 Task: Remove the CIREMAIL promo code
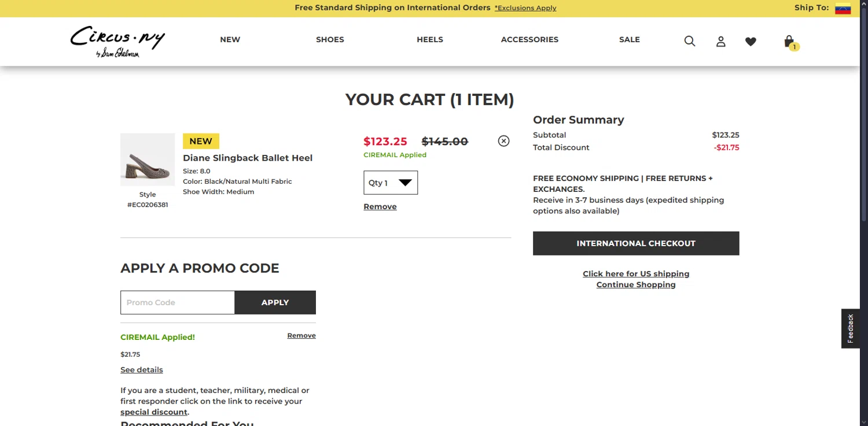pos(301,335)
